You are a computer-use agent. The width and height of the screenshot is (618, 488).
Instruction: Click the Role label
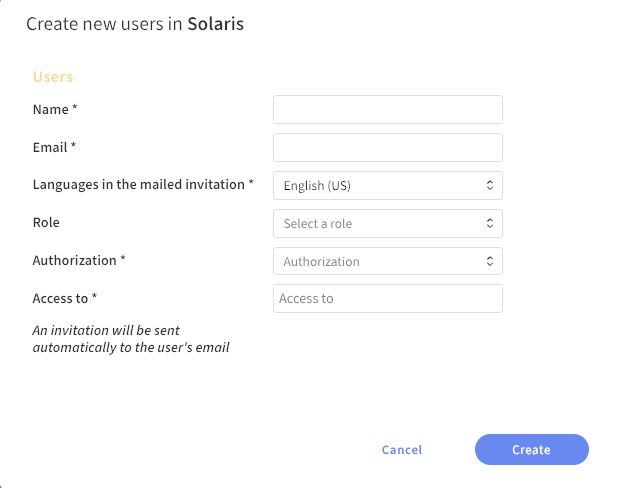click(46, 222)
